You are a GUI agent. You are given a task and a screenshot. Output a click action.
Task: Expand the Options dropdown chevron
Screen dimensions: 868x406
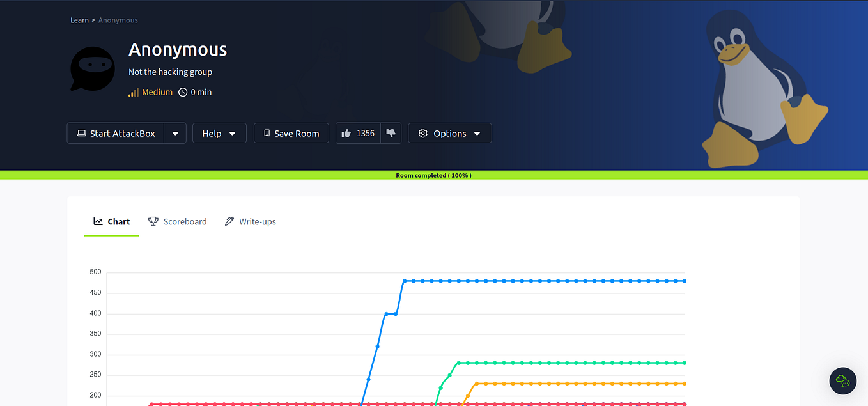(x=477, y=133)
